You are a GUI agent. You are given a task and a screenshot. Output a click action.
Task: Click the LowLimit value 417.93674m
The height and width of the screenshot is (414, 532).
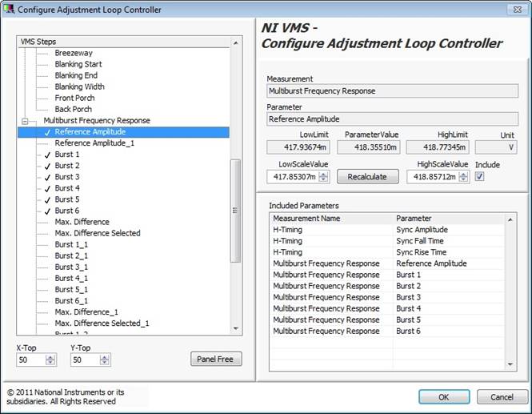(x=298, y=147)
